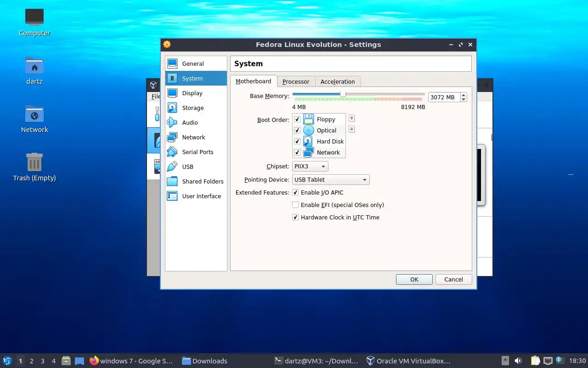The width and height of the screenshot is (588, 368).
Task: Open file manager launcher in taskbar
Action: click(66, 361)
